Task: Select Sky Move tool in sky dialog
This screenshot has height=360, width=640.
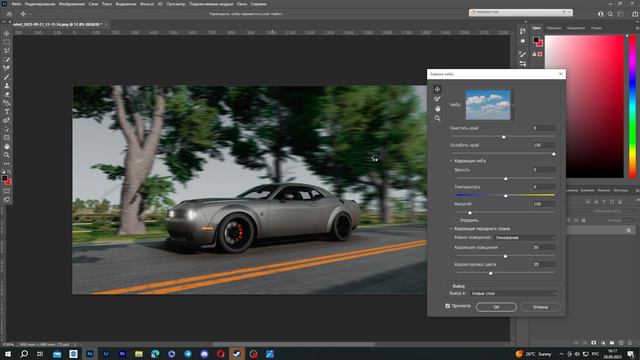Action: [x=437, y=89]
